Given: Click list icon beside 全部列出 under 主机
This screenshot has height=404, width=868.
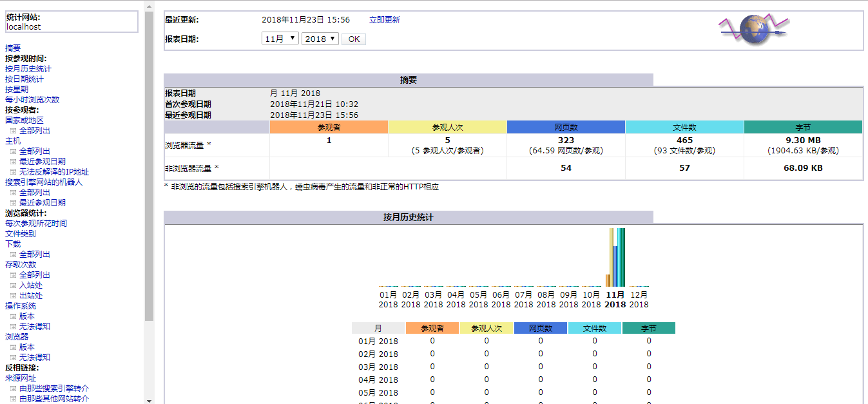Looking at the screenshot, I should tap(13, 151).
